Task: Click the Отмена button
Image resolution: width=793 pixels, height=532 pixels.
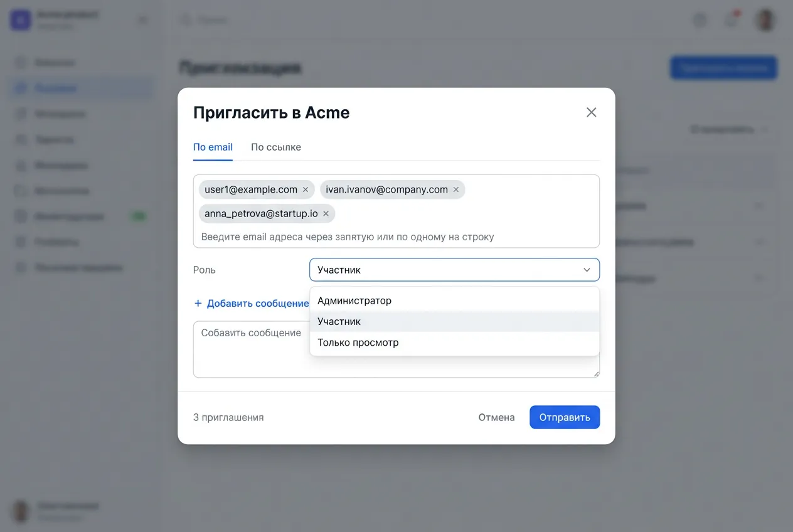Action: (x=496, y=417)
